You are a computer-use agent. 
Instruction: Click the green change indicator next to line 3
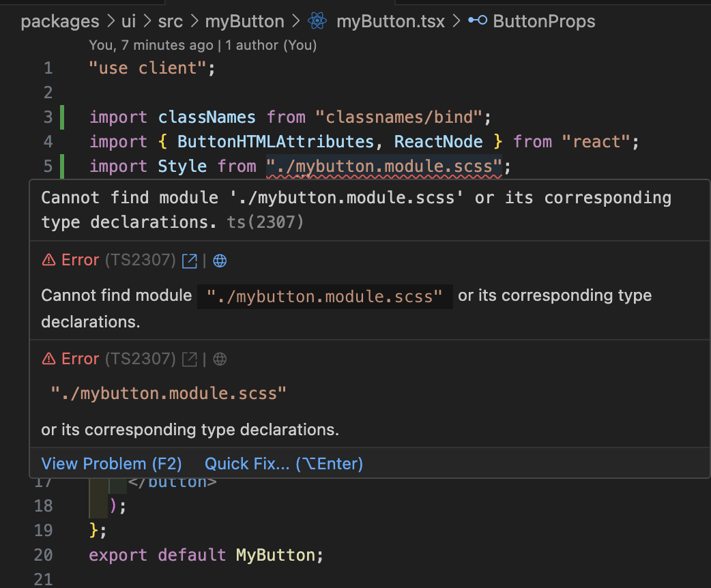61,117
